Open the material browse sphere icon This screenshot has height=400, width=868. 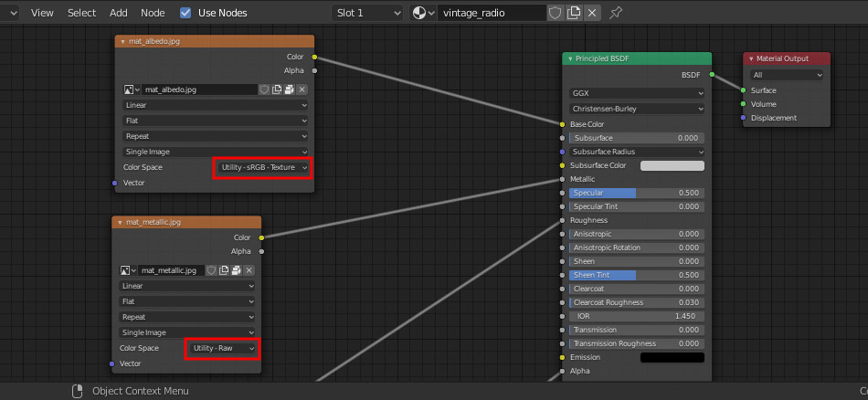point(423,13)
